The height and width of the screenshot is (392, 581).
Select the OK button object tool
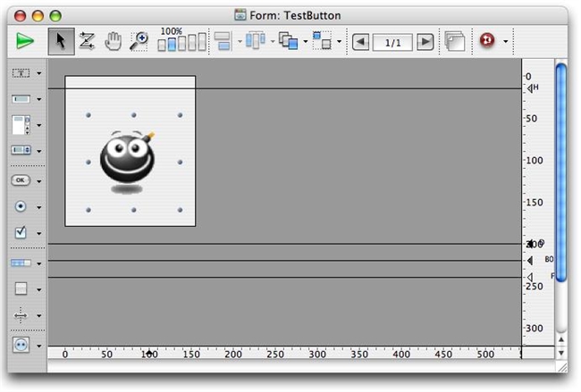tap(21, 180)
